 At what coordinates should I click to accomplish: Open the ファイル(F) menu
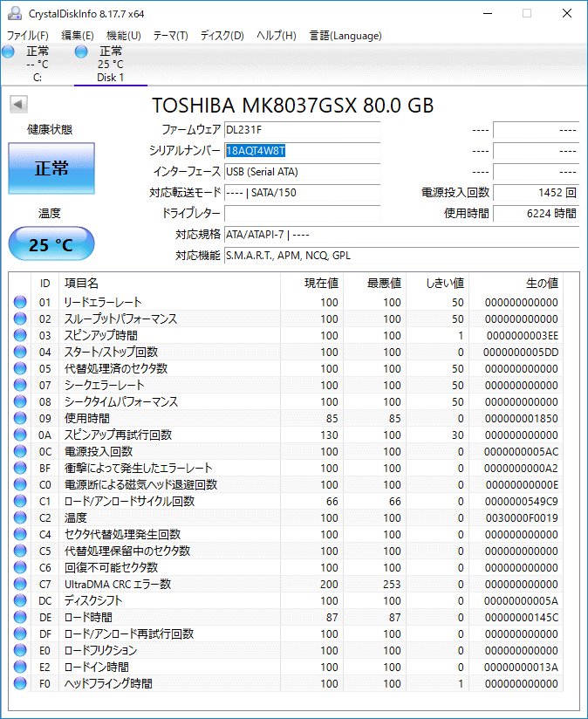pyautogui.click(x=28, y=35)
